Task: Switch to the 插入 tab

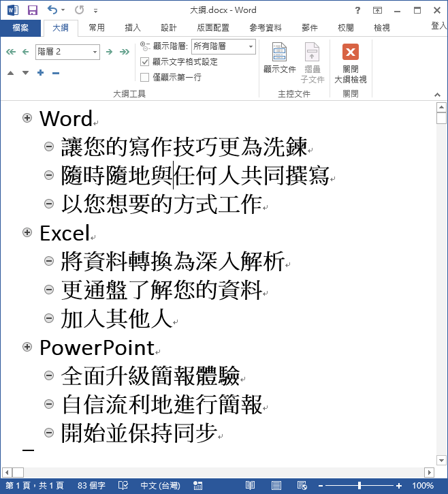Action: tap(133, 28)
